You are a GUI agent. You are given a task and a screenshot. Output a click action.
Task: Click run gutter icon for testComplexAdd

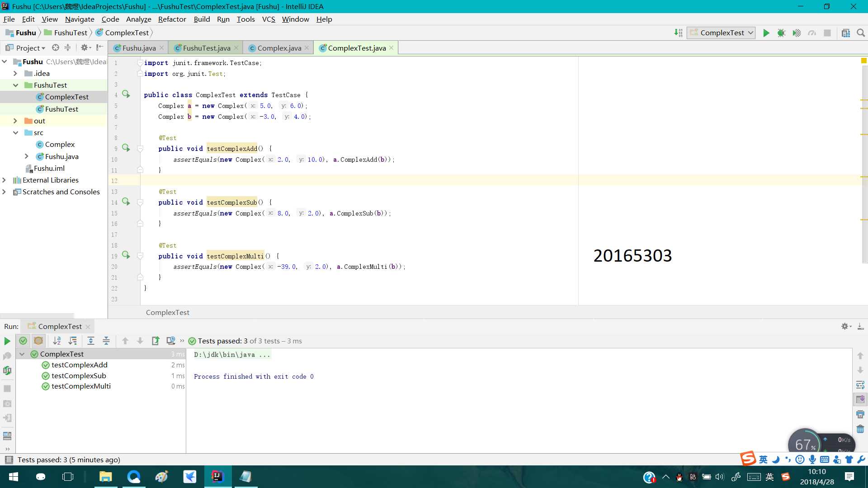[126, 148]
